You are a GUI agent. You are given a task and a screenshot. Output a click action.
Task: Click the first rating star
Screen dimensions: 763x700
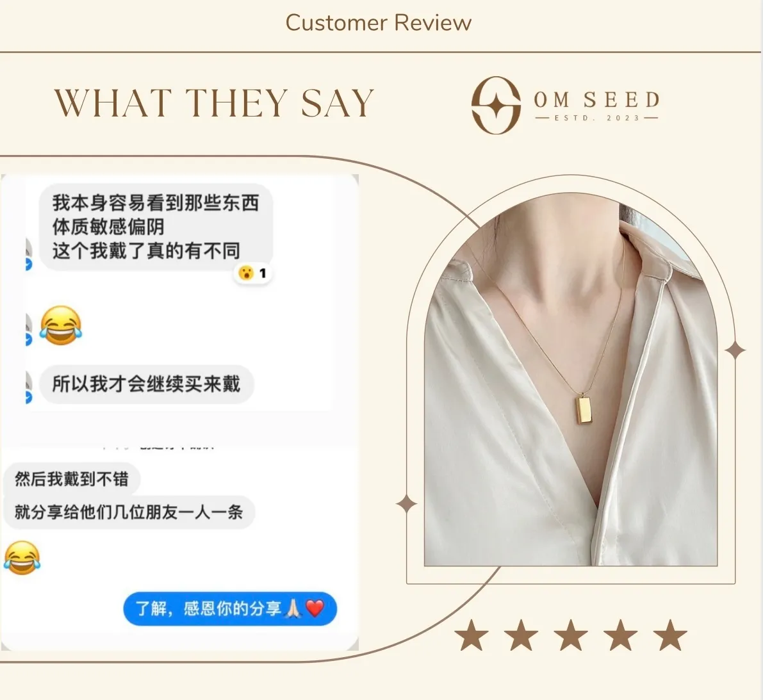pos(472,635)
